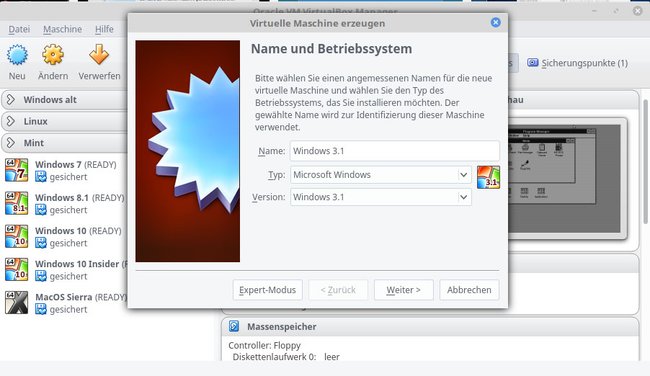Image resolution: width=650 pixels, height=376 pixels.
Task: Click the MacOS Sierra VM icon
Action: pyautogui.click(x=17, y=303)
